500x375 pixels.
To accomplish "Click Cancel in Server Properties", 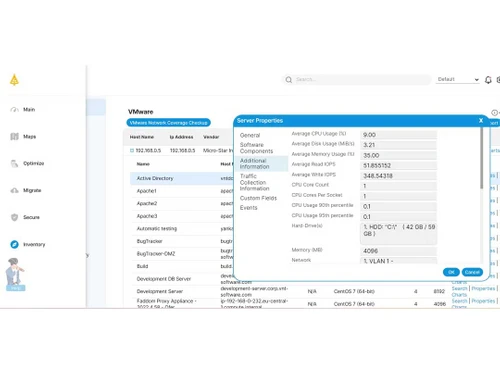I will [x=472, y=272].
